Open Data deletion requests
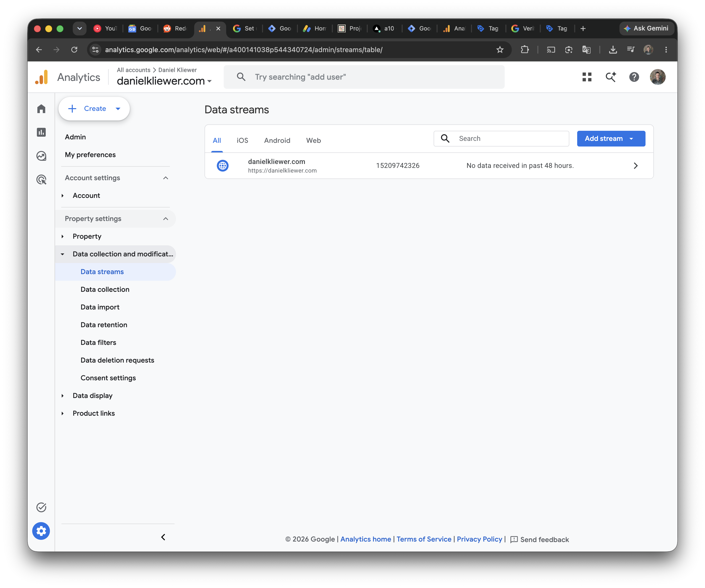The image size is (705, 588). pos(117,360)
